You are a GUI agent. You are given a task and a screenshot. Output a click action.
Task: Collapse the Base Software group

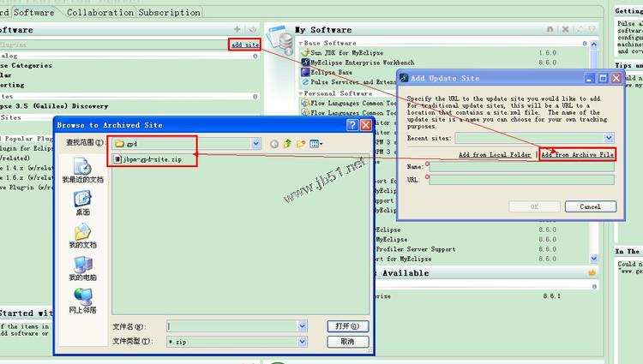pyautogui.click(x=301, y=43)
